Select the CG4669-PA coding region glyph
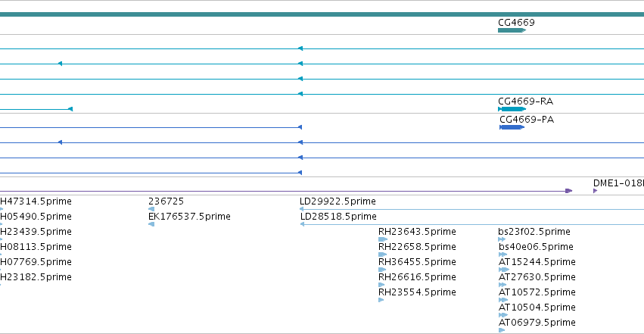The width and height of the screenshot is (644, 334). coord(512,127)
